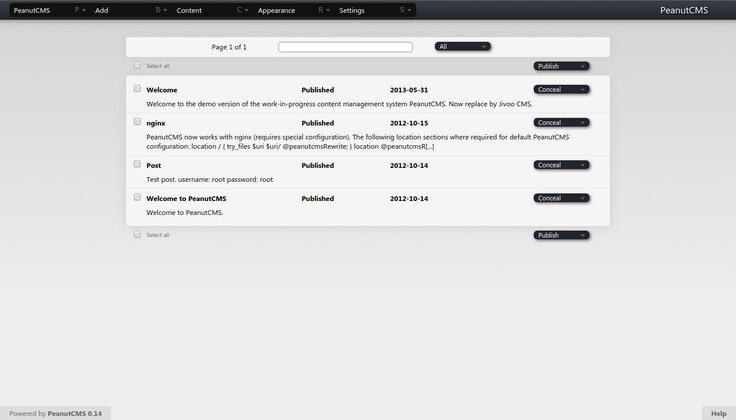
Task: Tick the bottom Select all checkbox
Action: [x=138, y=235]
